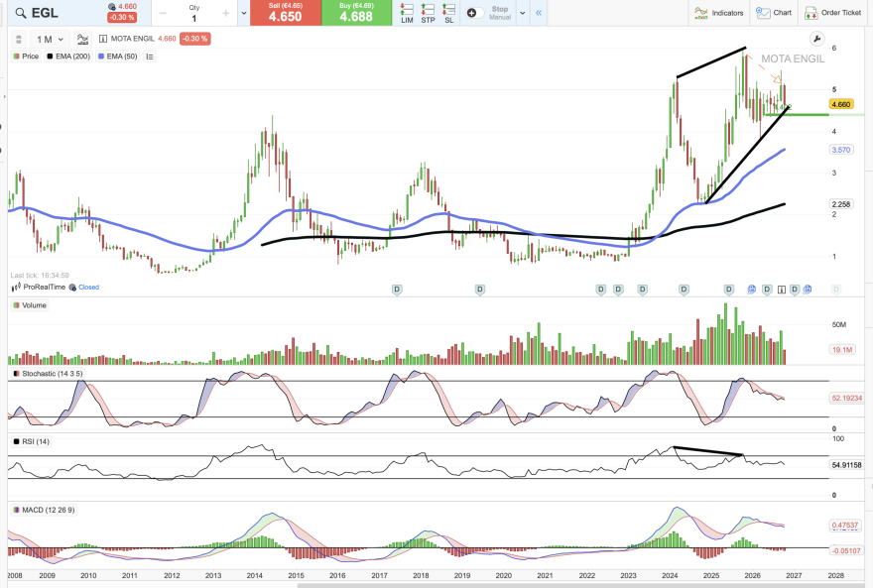Expand the quantity options dropdown arrow
873x588 pixels.
(244, 13)
